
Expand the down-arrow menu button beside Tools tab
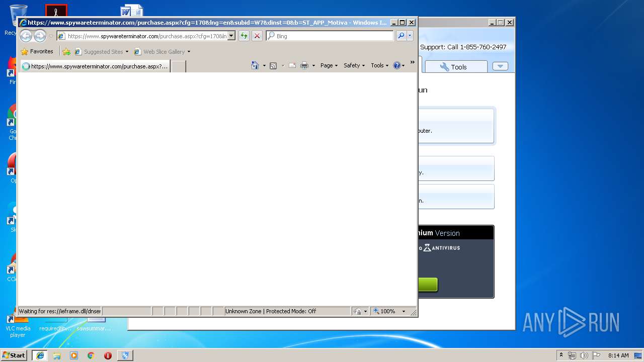[500, 66]
